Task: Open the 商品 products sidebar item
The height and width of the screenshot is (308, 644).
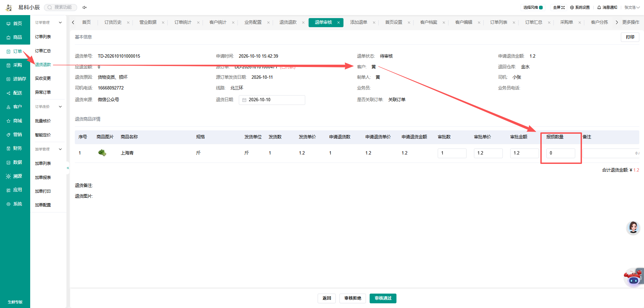Action: 14,37
